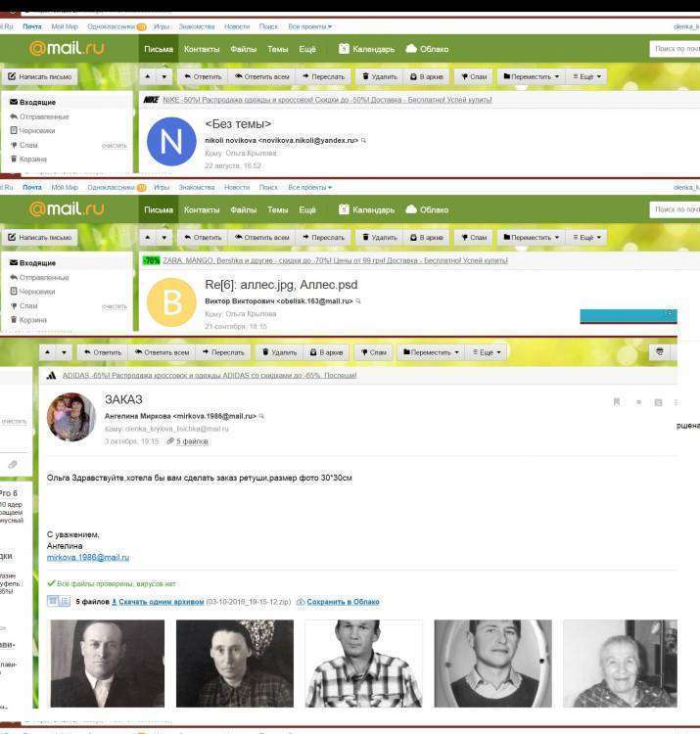Open Облако cloud in topmost green header
This screenshot has width=700, height=734.
pos(427,48)
